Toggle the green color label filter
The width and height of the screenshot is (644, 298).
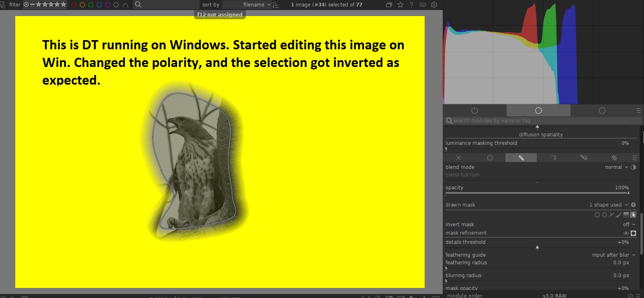tap(91, 5)
